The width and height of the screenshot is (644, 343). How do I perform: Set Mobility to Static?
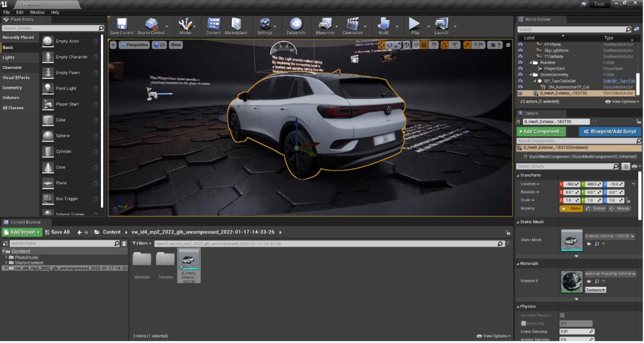click(571, 208)
